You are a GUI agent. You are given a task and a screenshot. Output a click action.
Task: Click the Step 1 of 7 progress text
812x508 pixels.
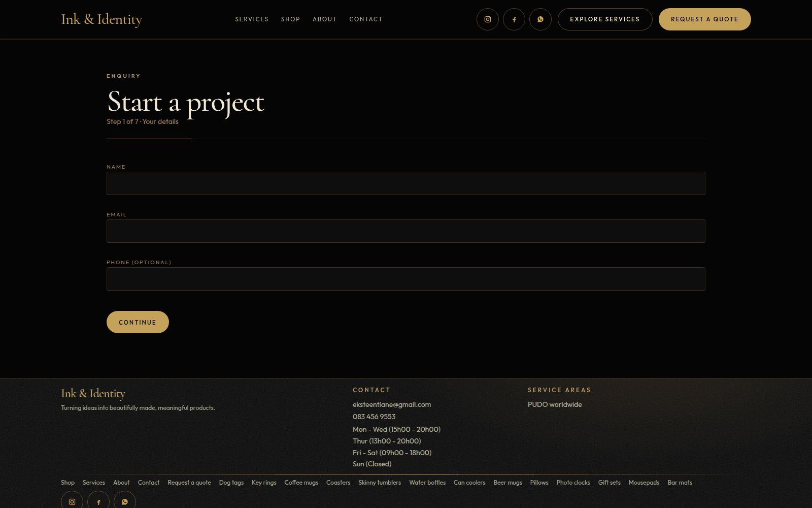click(143, 121)
